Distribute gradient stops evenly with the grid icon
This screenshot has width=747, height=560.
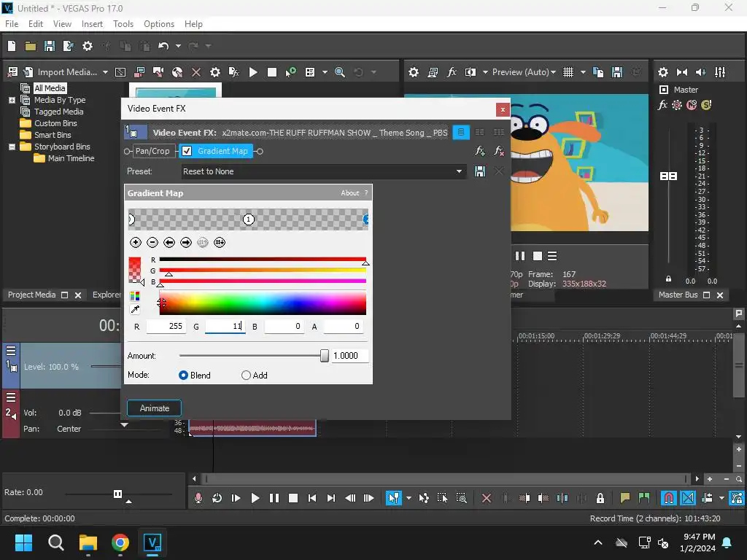(x=219, y=242)
